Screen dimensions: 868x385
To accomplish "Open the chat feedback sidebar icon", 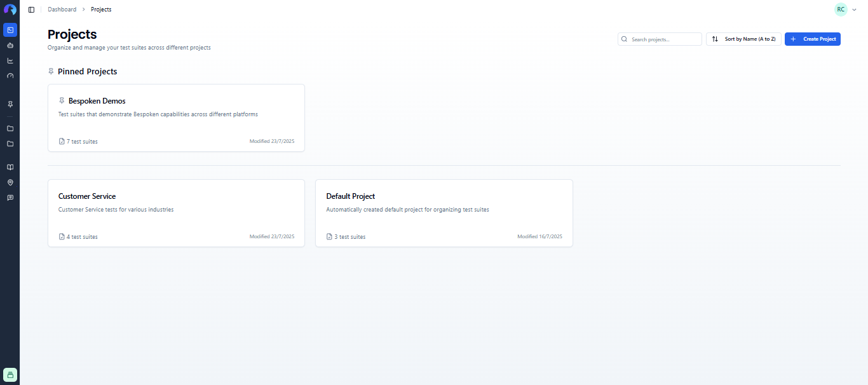I will (10, 198).
